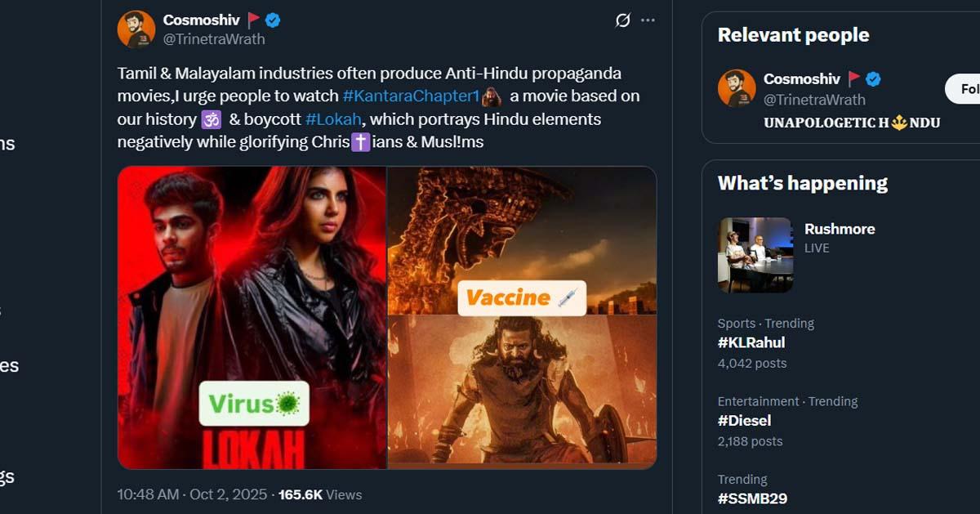The height and width of the screenshot is (514, 980).
Task: Click the @TrinetraWrath handle on the post
Action: click(214, 39)
